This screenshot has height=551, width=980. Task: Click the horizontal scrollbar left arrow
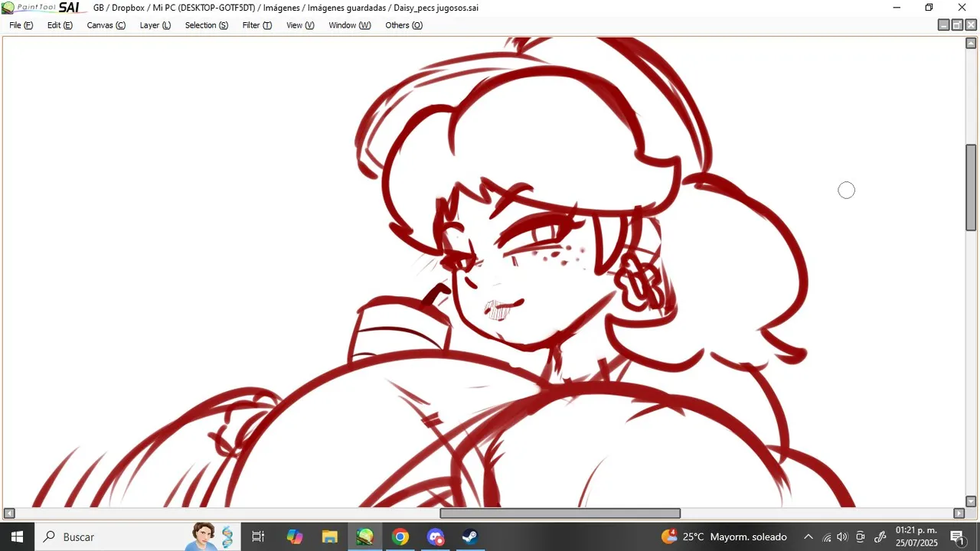tap(9, 514)
